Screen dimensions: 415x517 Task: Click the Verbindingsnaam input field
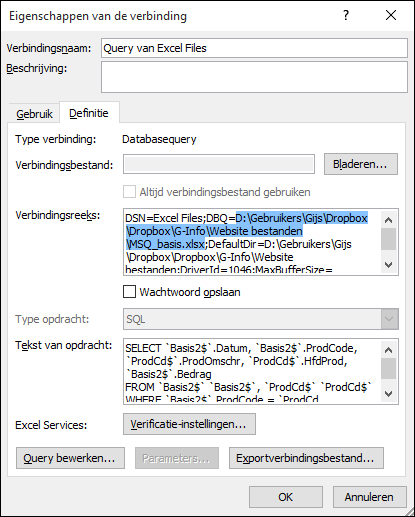pyautogui.click(x=254, y=48)
